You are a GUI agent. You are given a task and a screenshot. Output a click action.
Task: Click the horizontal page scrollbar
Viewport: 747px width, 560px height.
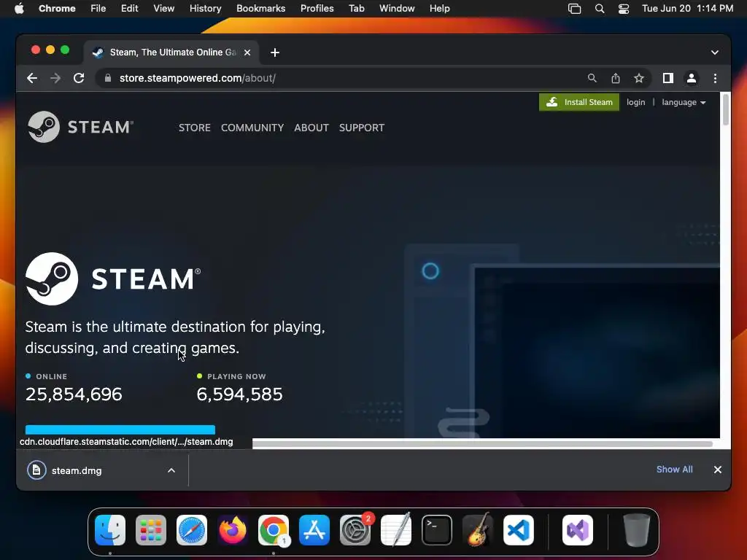point(482,443)
